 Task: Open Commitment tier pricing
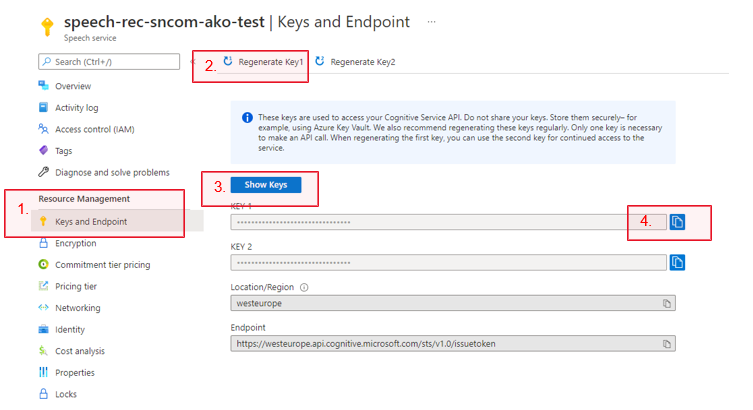pos(102,265)
